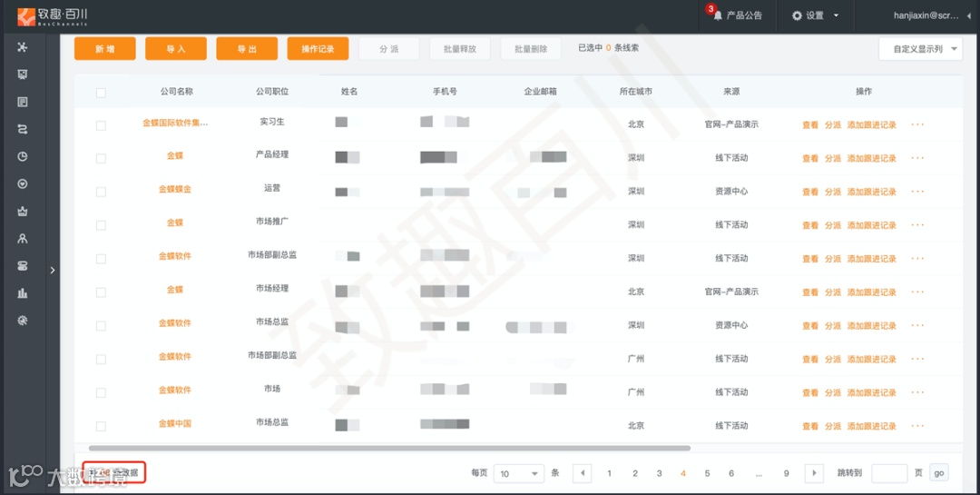
Task: Check the box for the 市场推广 row
Action: (x=101, y=225)
